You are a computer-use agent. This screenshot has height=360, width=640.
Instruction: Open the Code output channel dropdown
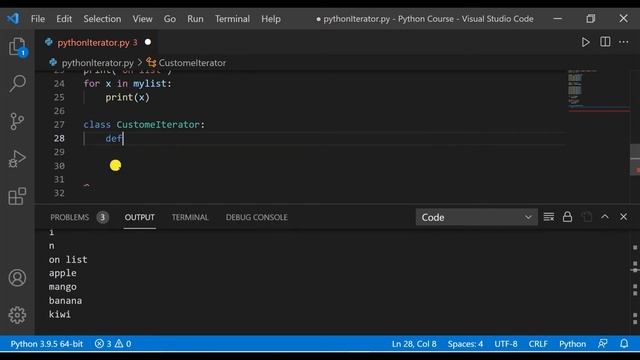[x=476, y=217]
